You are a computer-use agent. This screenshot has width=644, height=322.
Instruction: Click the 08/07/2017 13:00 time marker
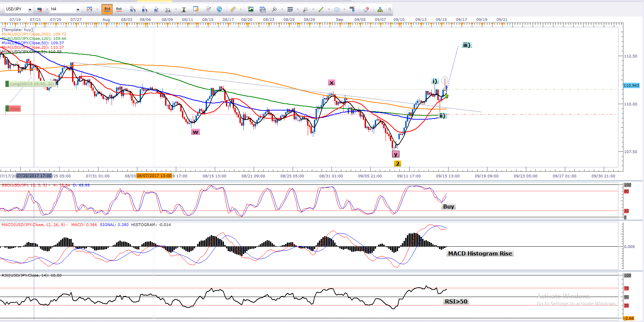(154, 176)
